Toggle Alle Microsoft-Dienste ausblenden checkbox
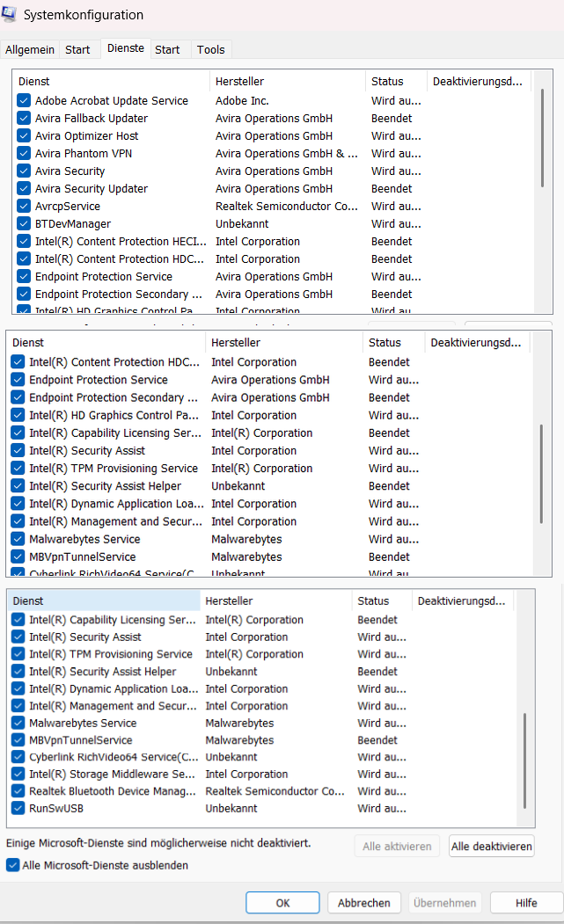This screenshot has width=564, height=924. pyautogui.click(x=12, y=865)
